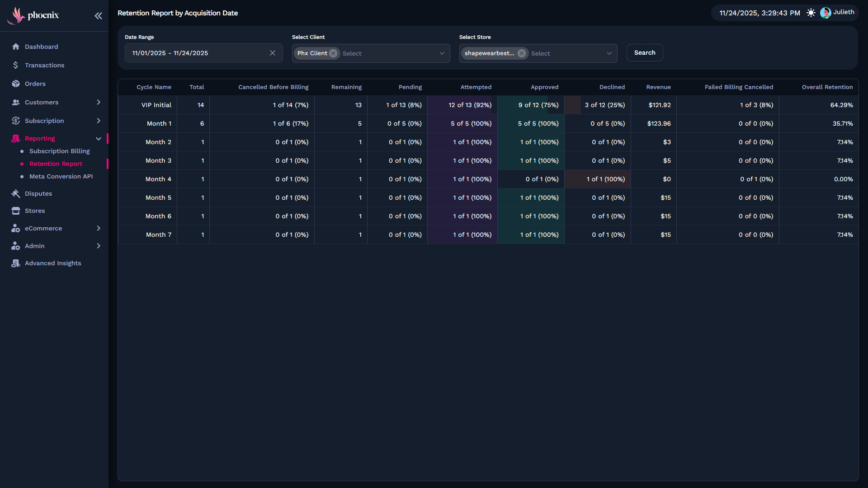Open Subscription Billing report
This screenshot has height=488, width=868.
pyautogui.click(x=59, y=151)
